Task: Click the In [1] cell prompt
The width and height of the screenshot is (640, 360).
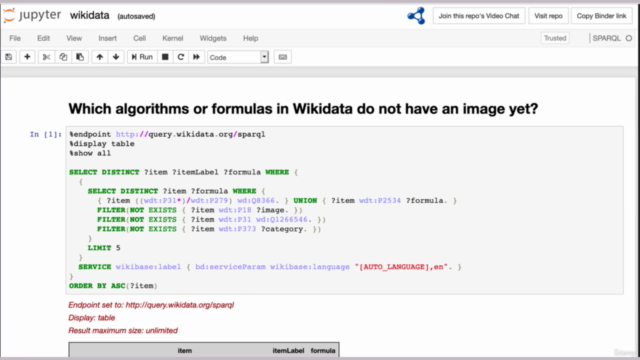Action: [45, 134]
